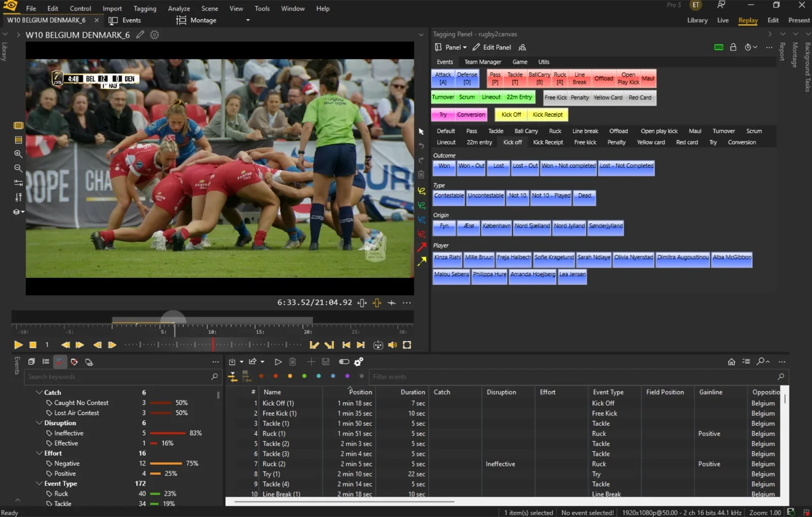Select the Try (1) event row
This screenshot has width=812, height=517.
coord(502,474)
